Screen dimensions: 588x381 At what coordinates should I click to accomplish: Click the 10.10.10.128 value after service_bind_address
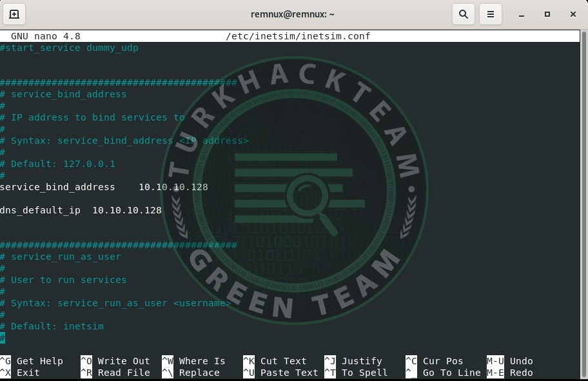[x=173, y=187]
